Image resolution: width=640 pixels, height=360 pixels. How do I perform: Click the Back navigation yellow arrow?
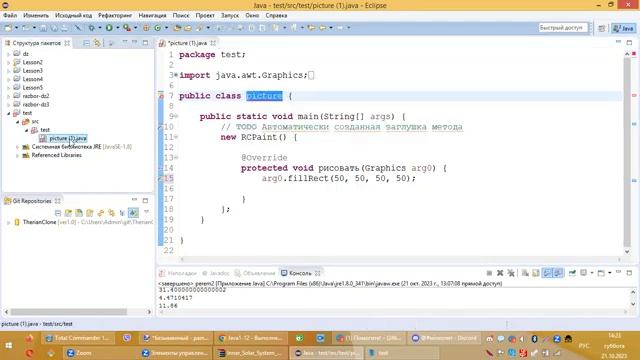point(322,28)
